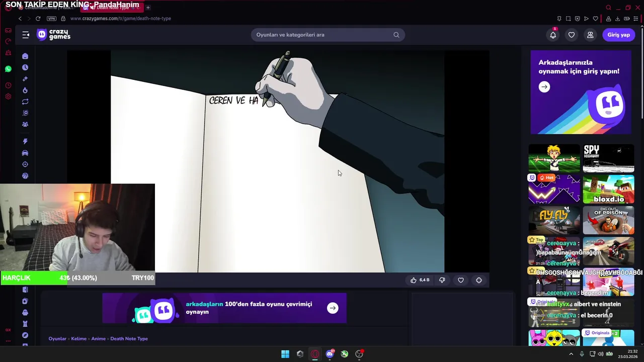Open Basketball category icon in sidebar
This screenshot has height=362, width=644.
[25, 175]
